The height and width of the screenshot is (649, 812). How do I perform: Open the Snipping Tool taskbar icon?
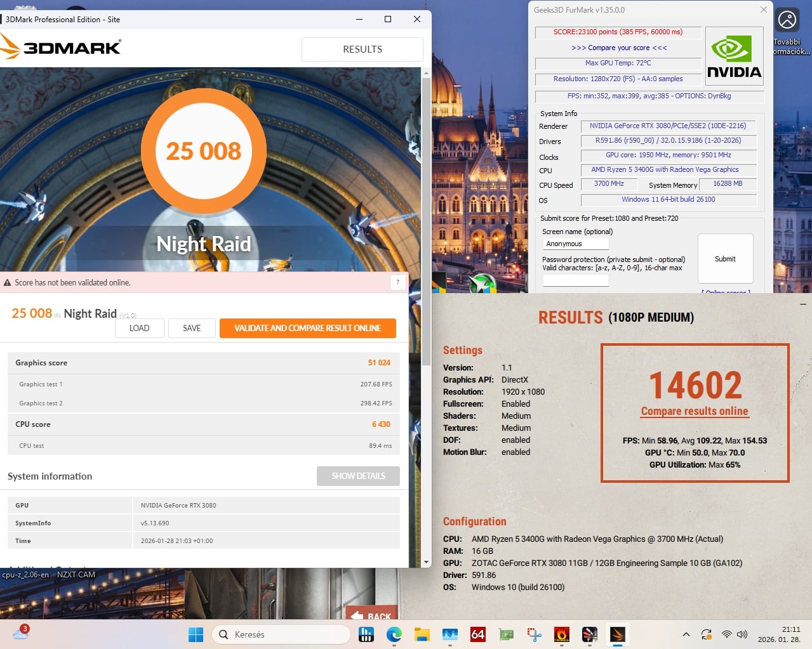pos(534,634)
